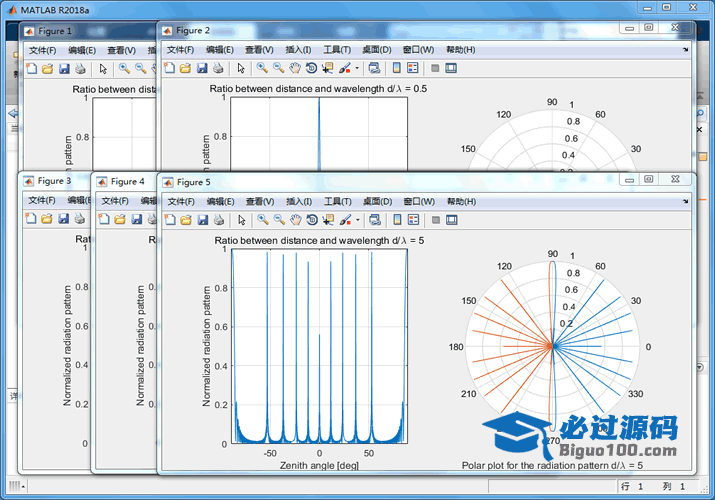This screenshot has height=500, width=715.
Task: Hide Plot Tools icon in Figure 2
Action: 435,68
